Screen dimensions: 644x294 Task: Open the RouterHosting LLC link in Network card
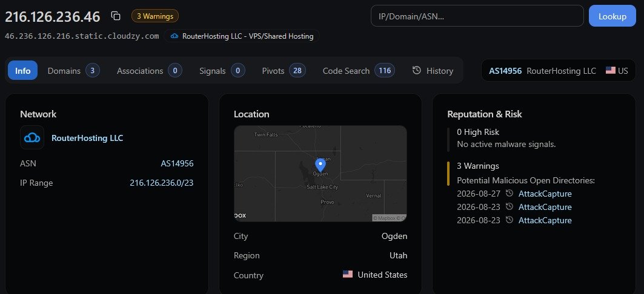coord(87,138)
